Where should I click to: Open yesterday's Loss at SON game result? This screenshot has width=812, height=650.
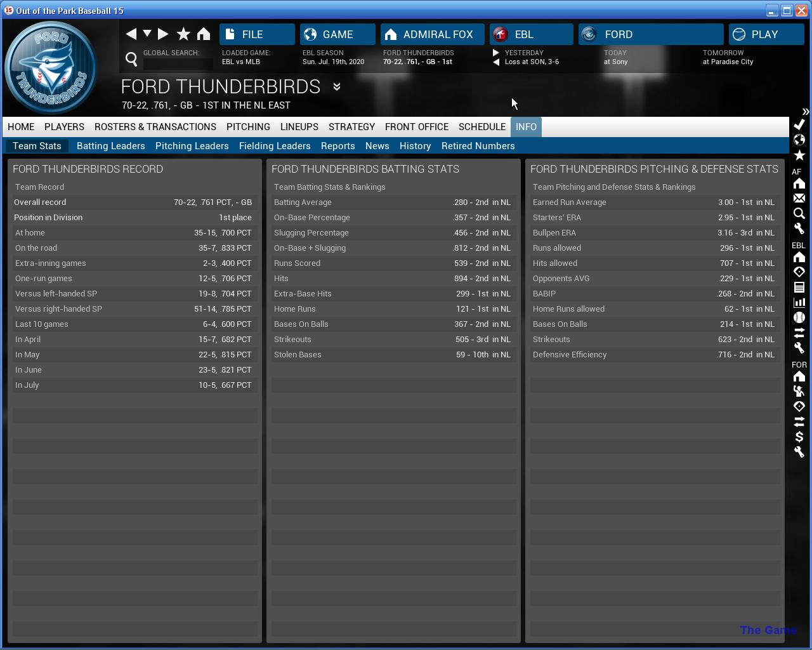531,62
